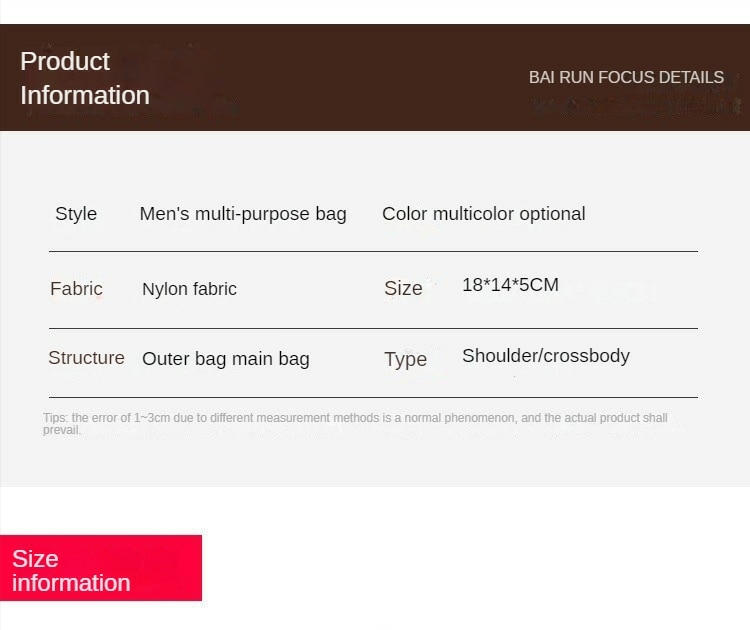The width and height of the screenshot is (750, 630).
Task: Select the Shoulder/crossbody value
Action: (546, 356)
